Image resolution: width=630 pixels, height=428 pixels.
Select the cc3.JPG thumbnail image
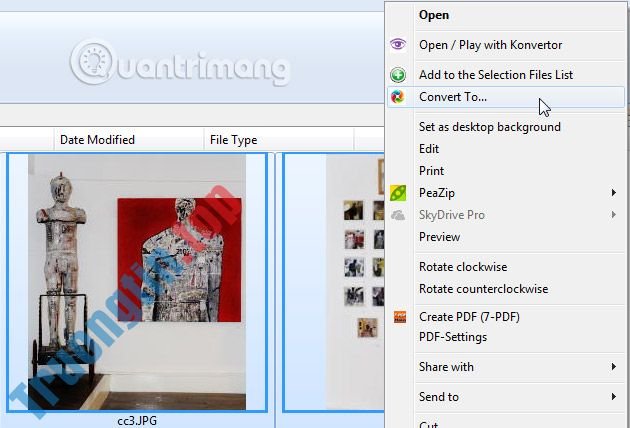[x=137, y=280]
